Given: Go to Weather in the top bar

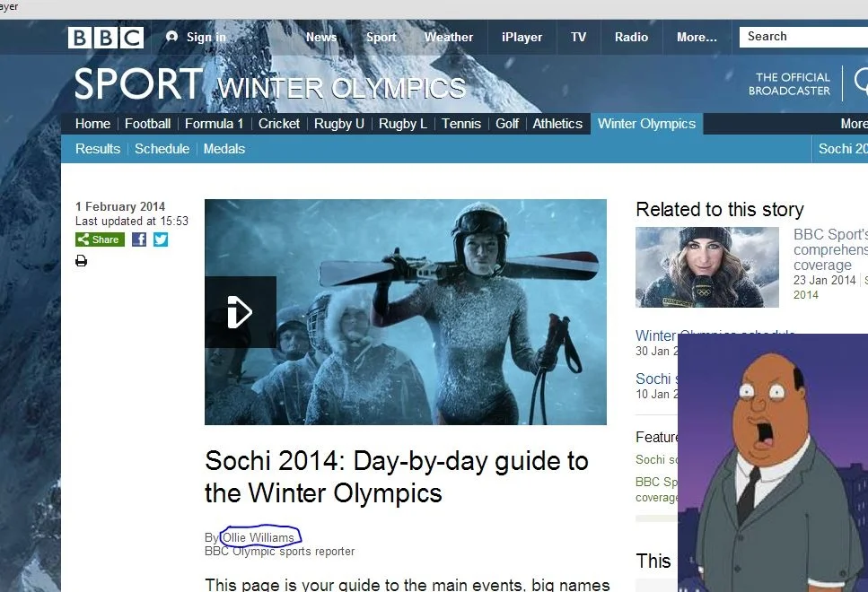Looking at the screenshot, I should [449, 37].
